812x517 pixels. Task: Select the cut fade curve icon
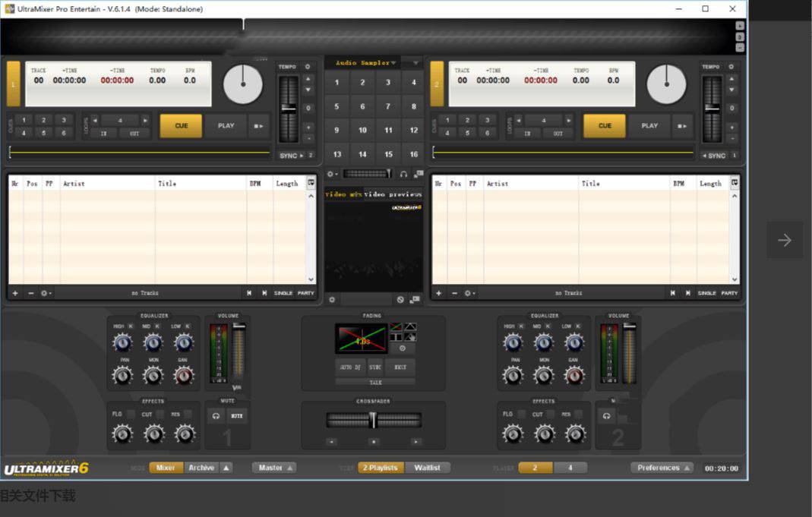pyautogui.click(x=396, y=337)
